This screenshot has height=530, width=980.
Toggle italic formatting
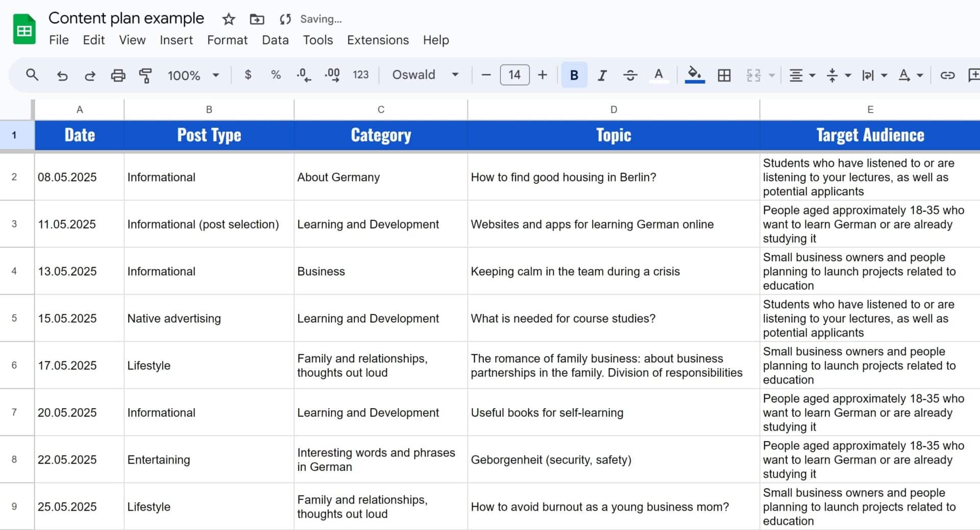pyautogui.click(x=602, y=75)
